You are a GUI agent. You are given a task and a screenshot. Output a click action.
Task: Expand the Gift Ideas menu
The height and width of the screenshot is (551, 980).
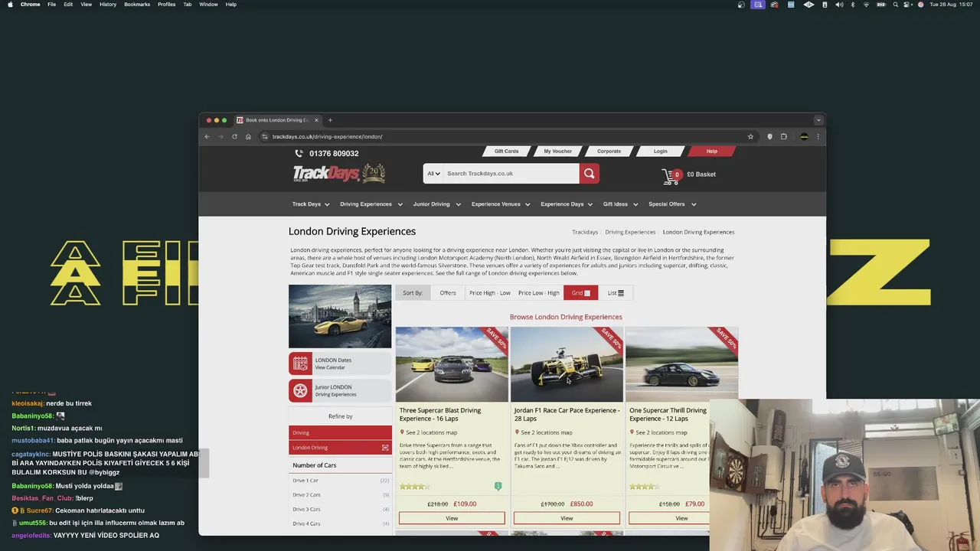coord(621,204)
